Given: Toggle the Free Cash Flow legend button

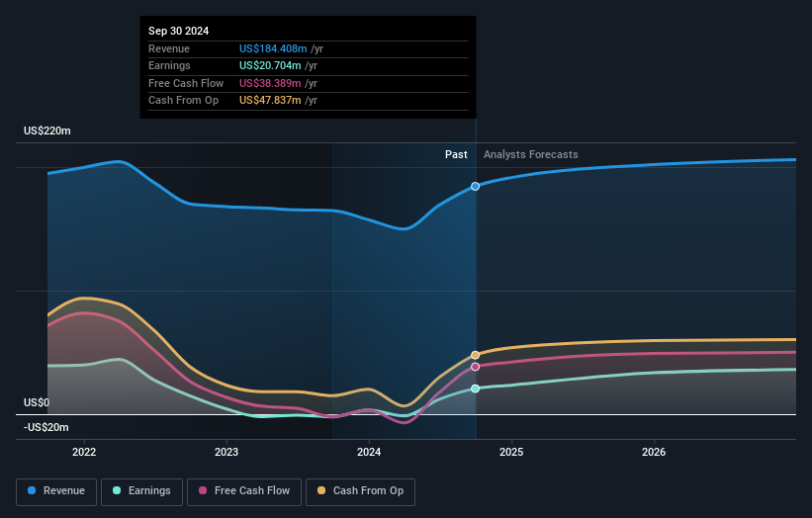Looking at the screenshot, I should pyautogui.click(x=244, y=491).
